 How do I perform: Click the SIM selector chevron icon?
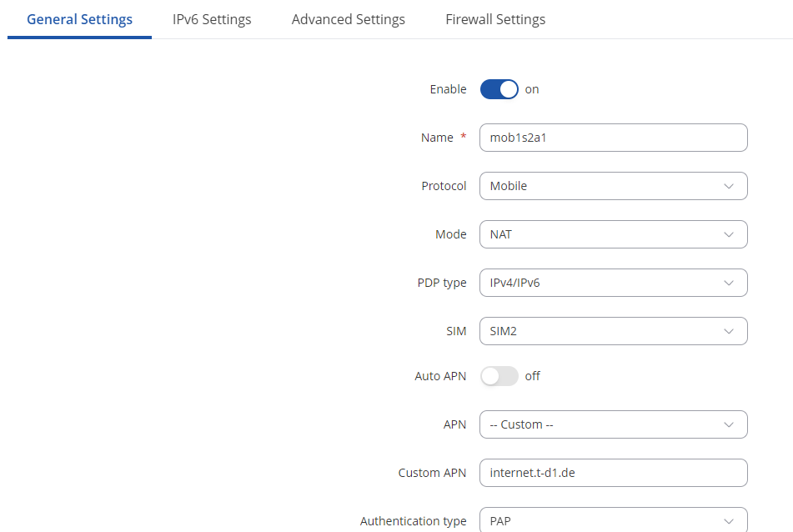tap(729, 331)
